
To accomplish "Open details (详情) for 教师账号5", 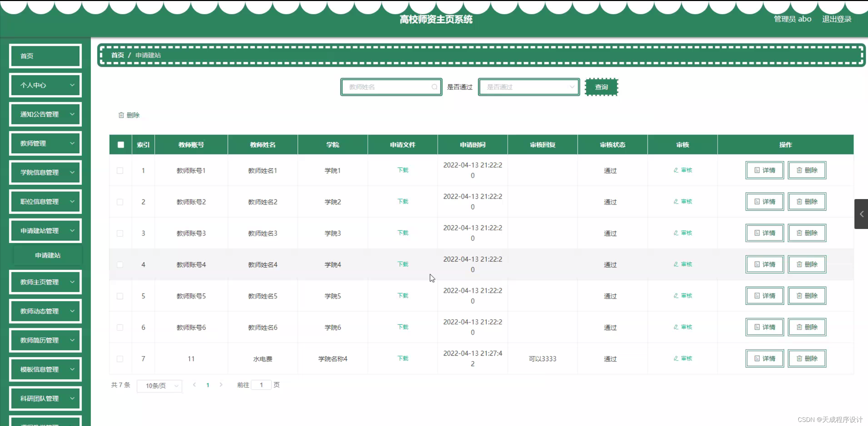I will [x=765, y=296].
